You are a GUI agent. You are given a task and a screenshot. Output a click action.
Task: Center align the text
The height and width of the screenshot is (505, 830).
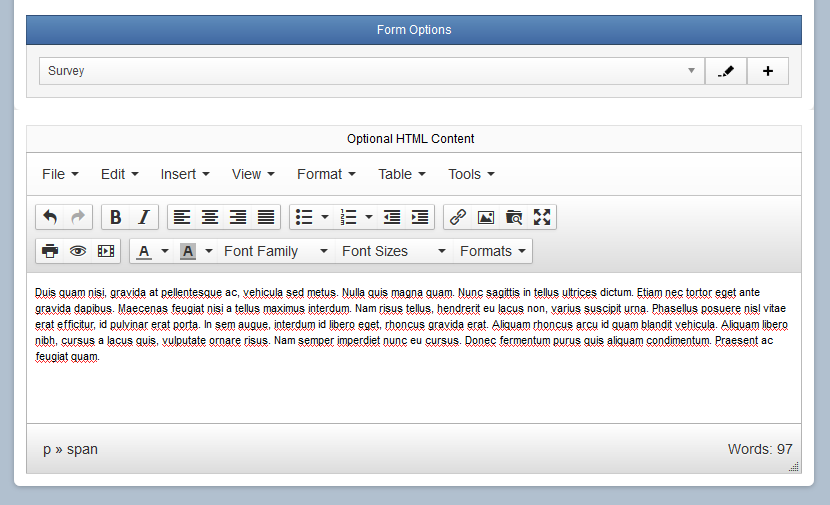coord(210,217)
